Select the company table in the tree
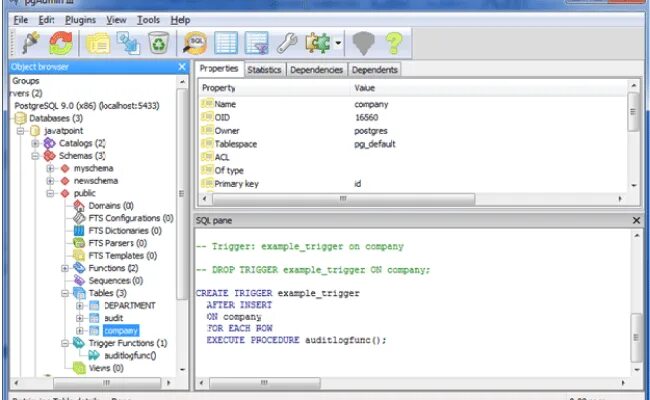Screen dimensions: 650x400 (121, 330)
